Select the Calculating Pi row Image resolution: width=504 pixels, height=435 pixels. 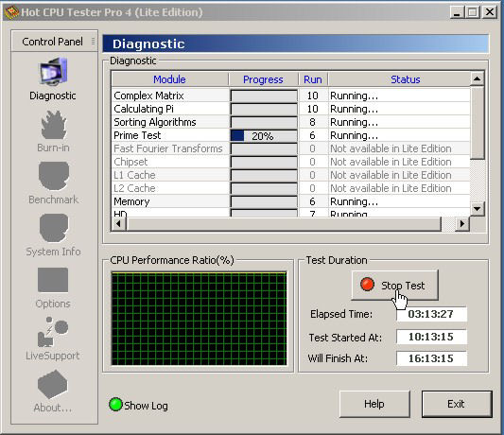click(x=290, y=109)
